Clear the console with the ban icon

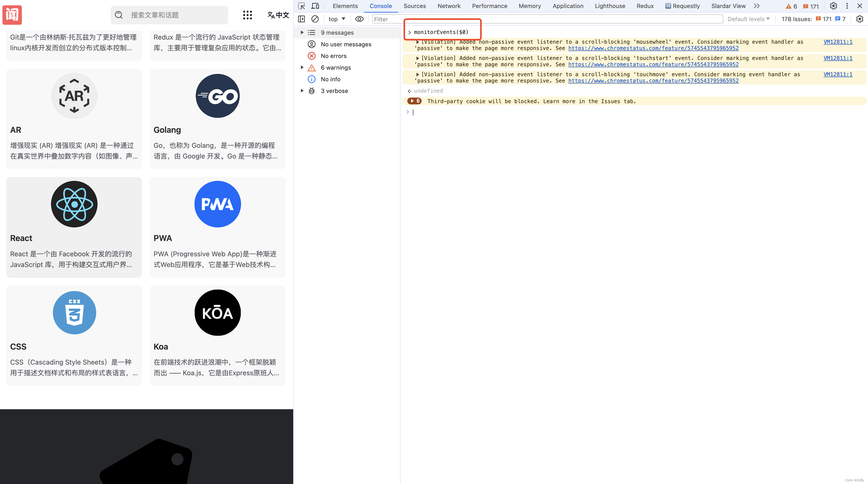[315, 19]
